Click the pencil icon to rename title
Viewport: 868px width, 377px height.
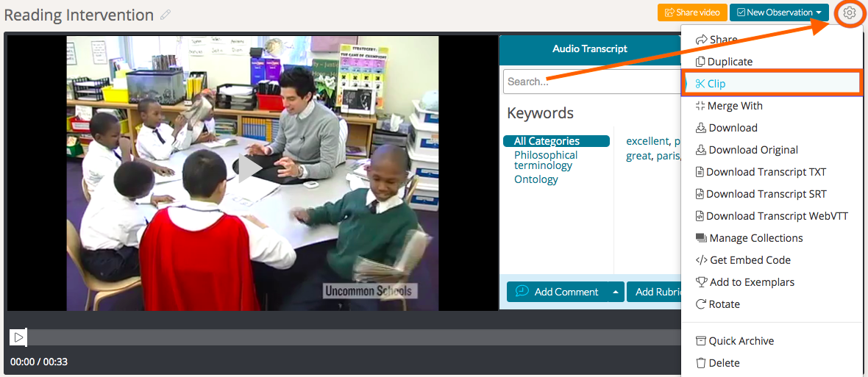coord(166,15)
